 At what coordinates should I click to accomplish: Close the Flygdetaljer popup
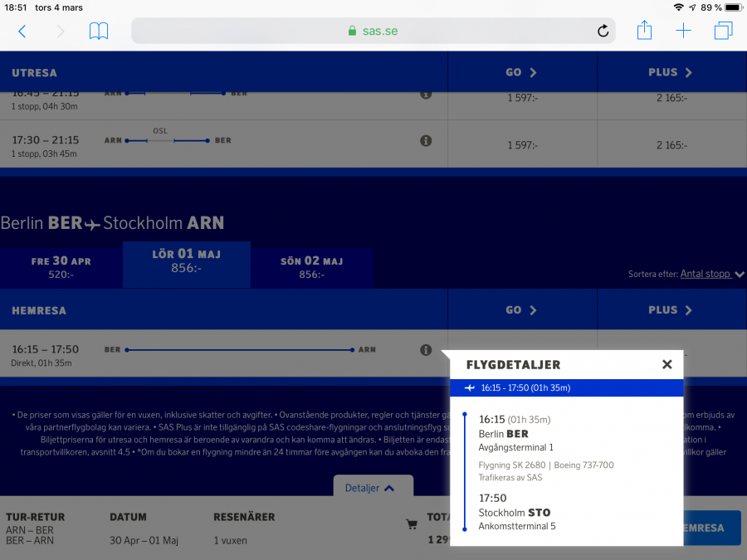click(x=666, y=364)
